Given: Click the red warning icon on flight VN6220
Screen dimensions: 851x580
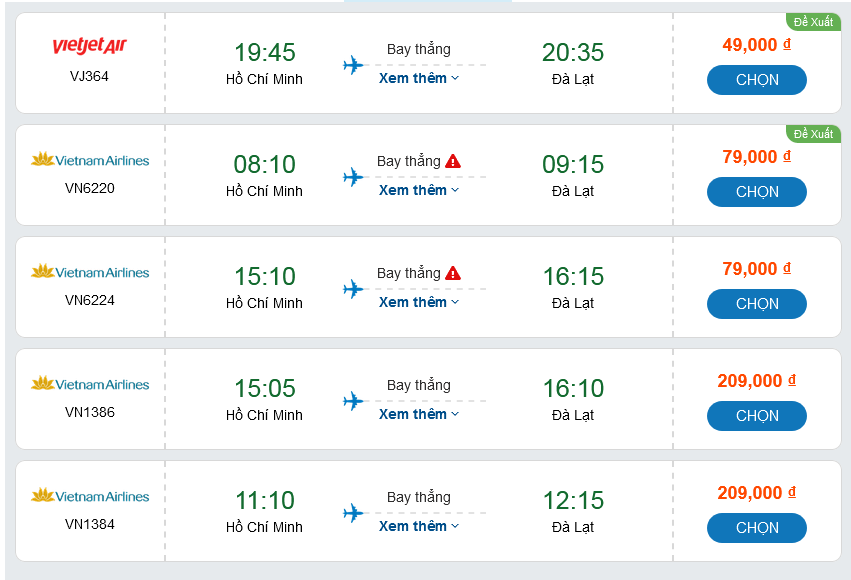Looking at the screenshot, I should [453, 161].
